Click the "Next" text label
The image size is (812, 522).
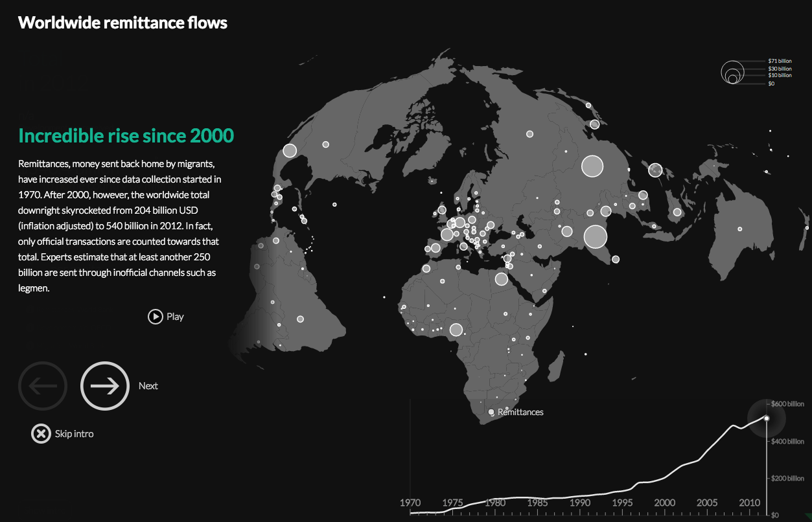pos(148,386)
